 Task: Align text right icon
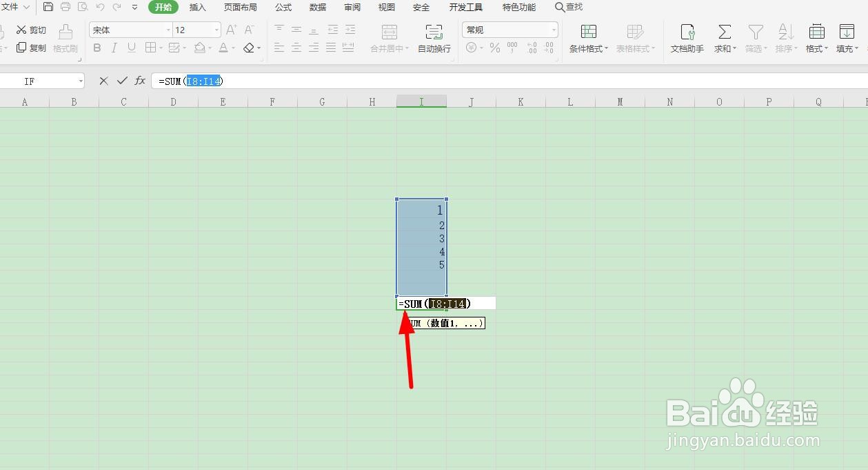click(314, 48)
